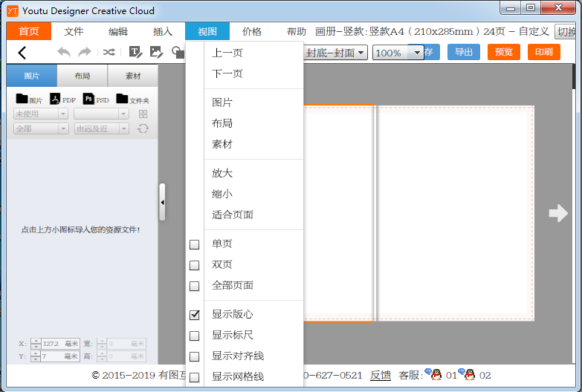Check the 双页 option
The width and height of the screenshot is (582, 392).
click(x=194, y=265)
